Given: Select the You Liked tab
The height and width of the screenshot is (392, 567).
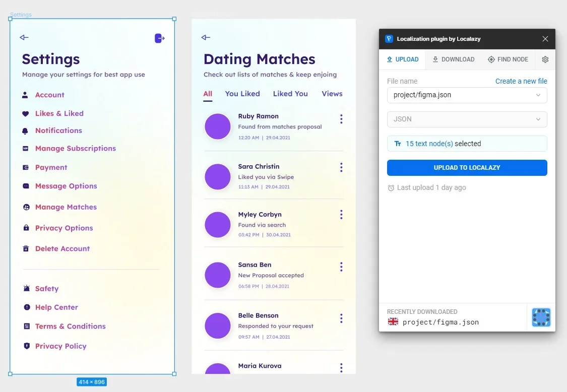Looking at the screenshot, I should (242, 94).
